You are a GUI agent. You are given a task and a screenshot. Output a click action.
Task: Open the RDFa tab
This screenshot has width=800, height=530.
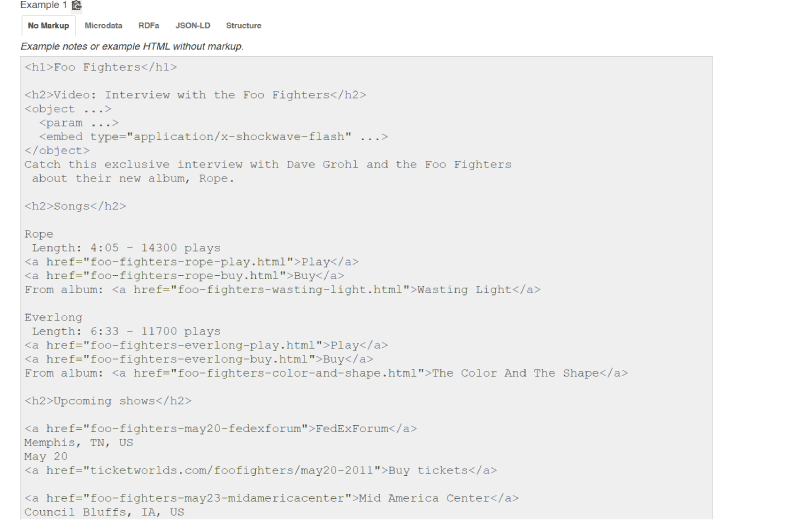pos(148,26)
